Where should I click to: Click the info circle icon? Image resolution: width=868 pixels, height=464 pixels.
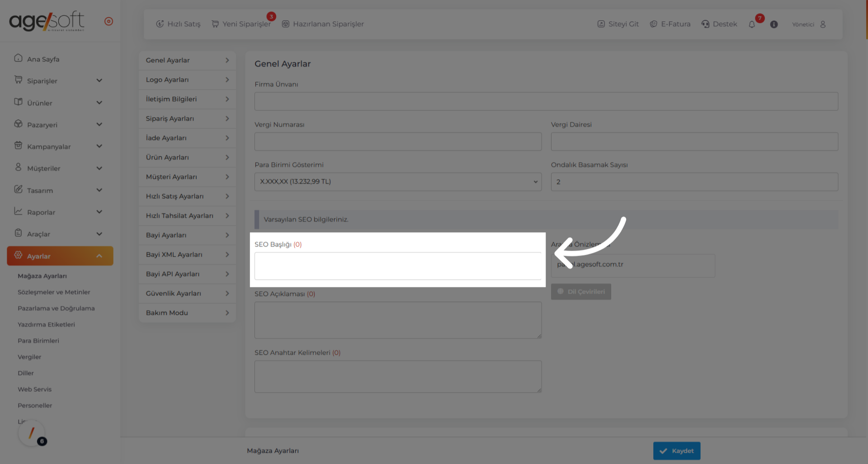pos(774,24)
